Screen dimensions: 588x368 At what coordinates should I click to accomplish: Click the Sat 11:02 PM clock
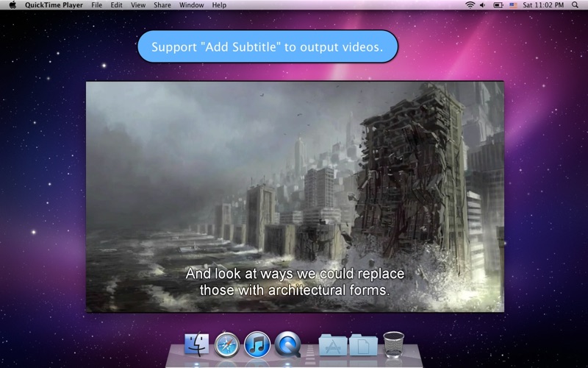tap(543, 5)
